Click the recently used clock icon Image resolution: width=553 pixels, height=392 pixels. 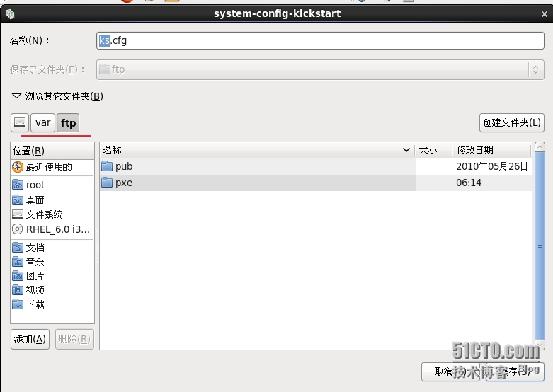tap(18, 167)
